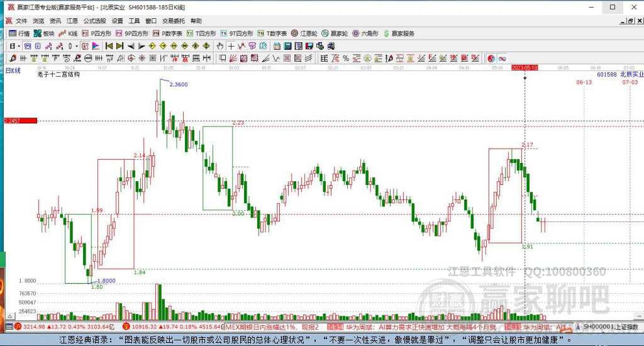Click the 老子十二宫结构 label
The width and height of the screenshot is (644, 346).
(58, 74)
